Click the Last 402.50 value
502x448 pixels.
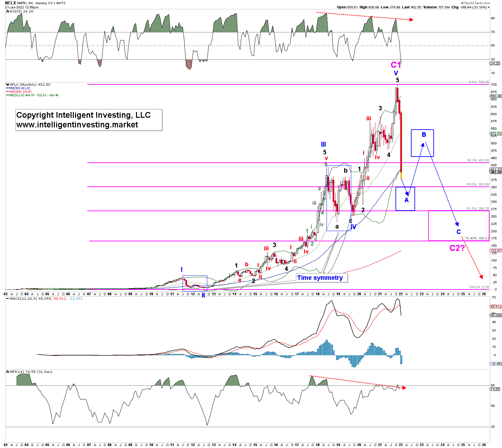click(x=412, y=7)
